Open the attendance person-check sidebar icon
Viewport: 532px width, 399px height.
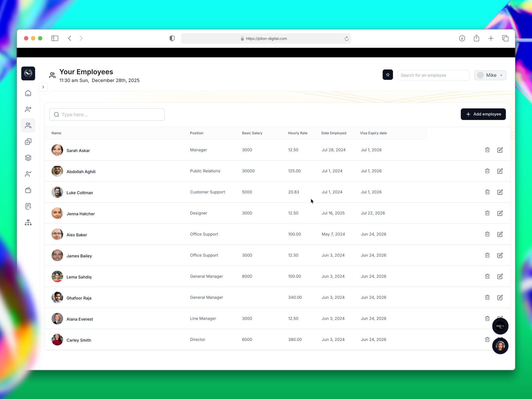point(28,174)
